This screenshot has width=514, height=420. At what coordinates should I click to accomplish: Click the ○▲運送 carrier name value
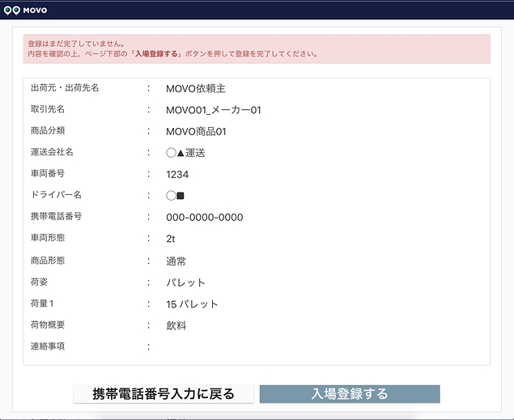(x=185, y=153)
